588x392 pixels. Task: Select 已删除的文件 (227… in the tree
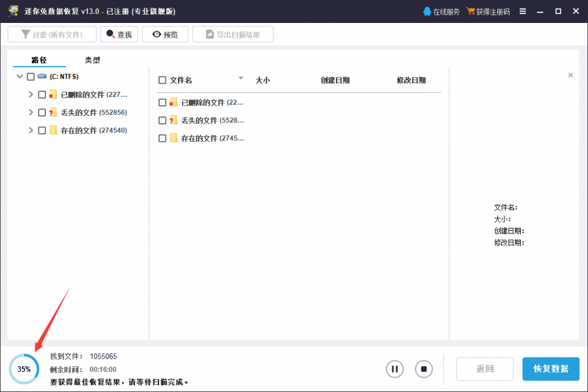tap(94, 95)
